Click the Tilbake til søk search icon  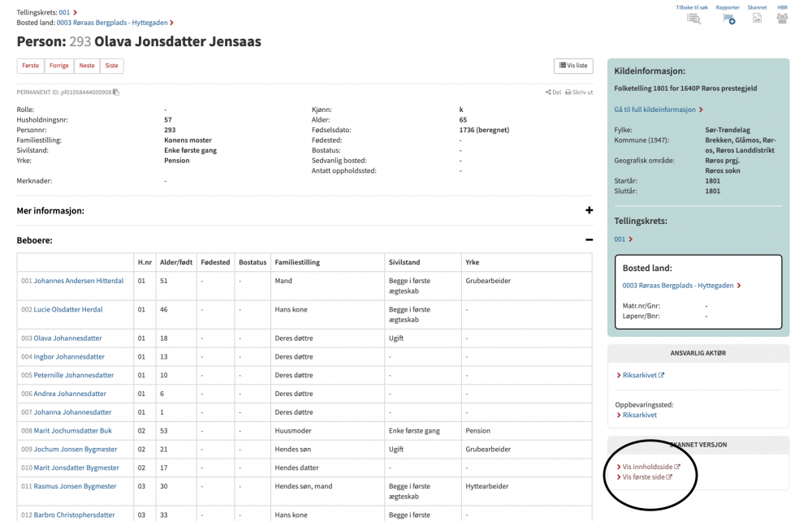click(693, 19)
